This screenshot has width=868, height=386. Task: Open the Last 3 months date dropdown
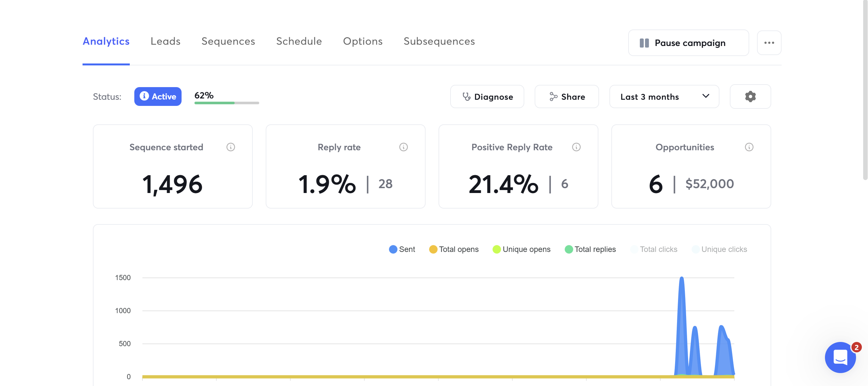[x=664, y=97]
